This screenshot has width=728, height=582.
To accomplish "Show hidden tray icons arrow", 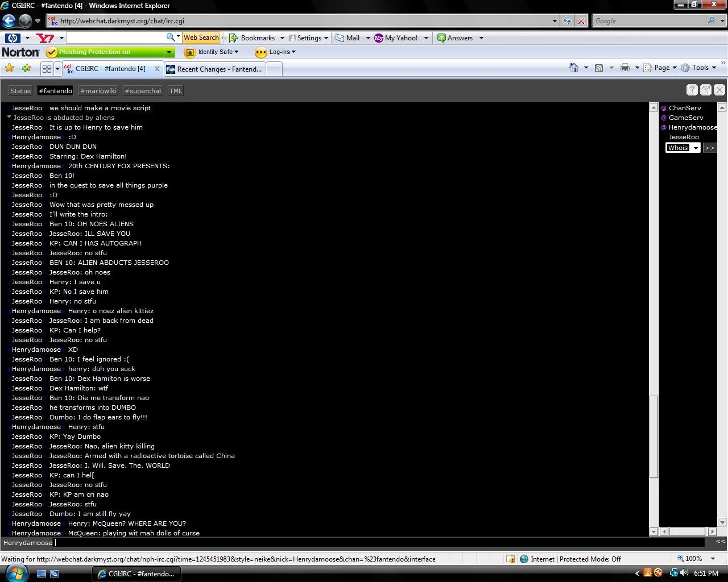I will click(x=637, y=573).
